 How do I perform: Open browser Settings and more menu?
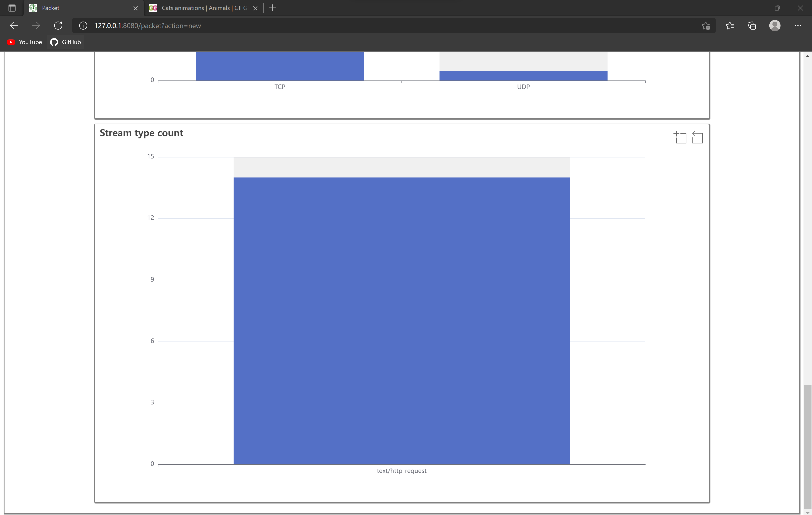pyautogui.click(x=797, y=26)
